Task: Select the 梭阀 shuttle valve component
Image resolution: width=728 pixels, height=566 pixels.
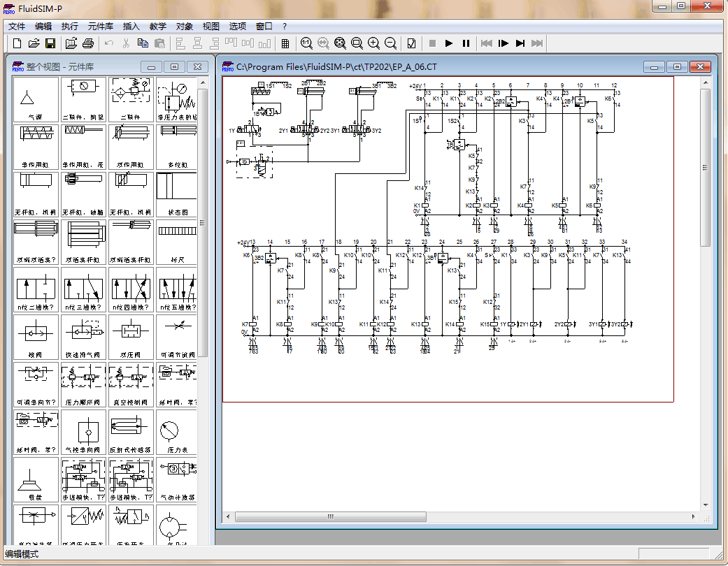Action: coord(36,337)
